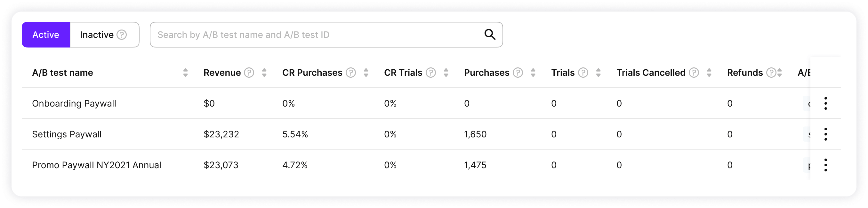The height and width of the screenshot is (208, 868).
Task: Open help tooltip next to Inactive
Action: point(122,34)
